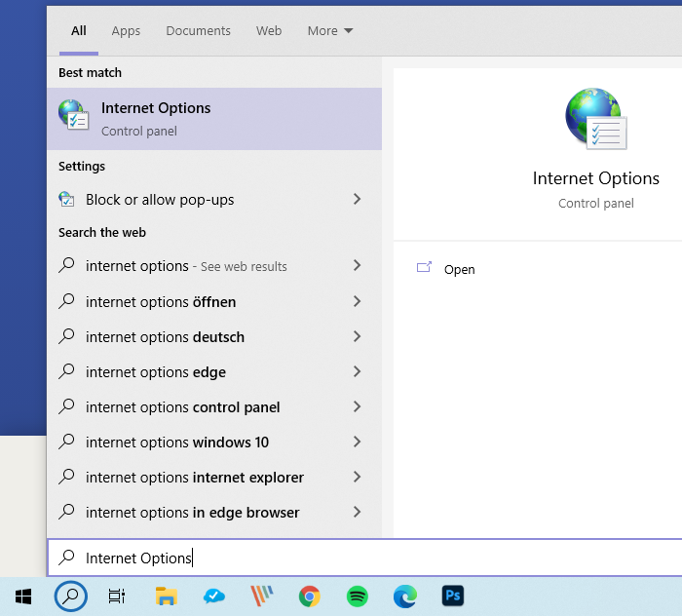
Task: Switch to the All search tab
Action: [x=79, y=31]
